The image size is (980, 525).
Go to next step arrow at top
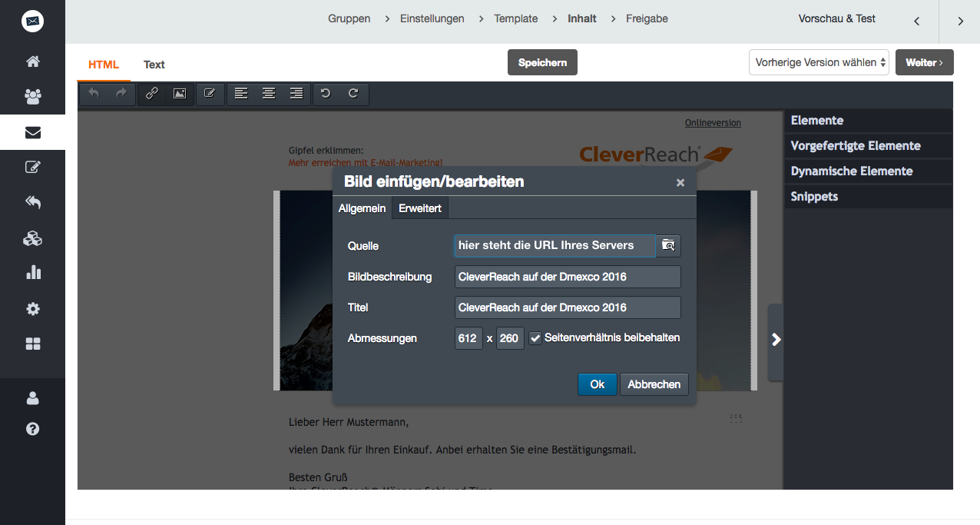[960, 22]
